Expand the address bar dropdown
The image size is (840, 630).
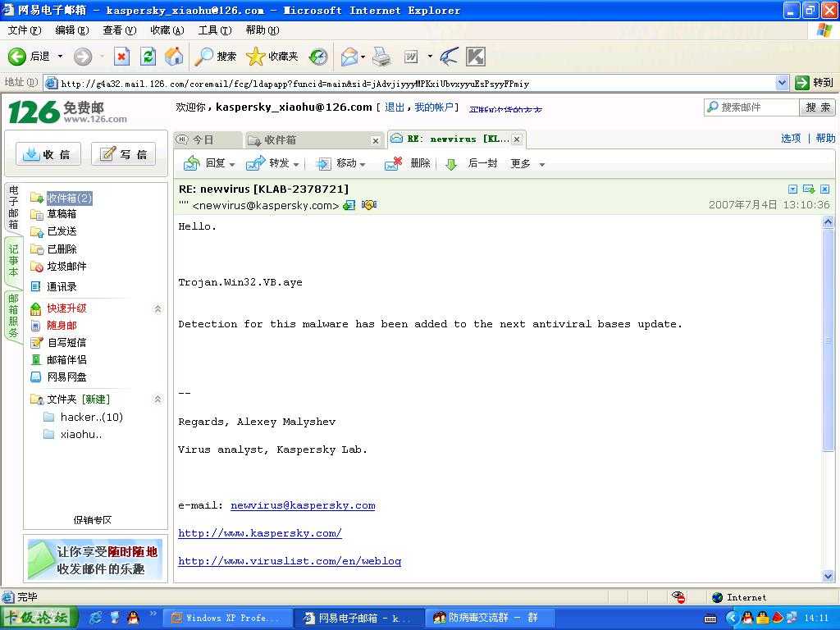coord(782,83)
